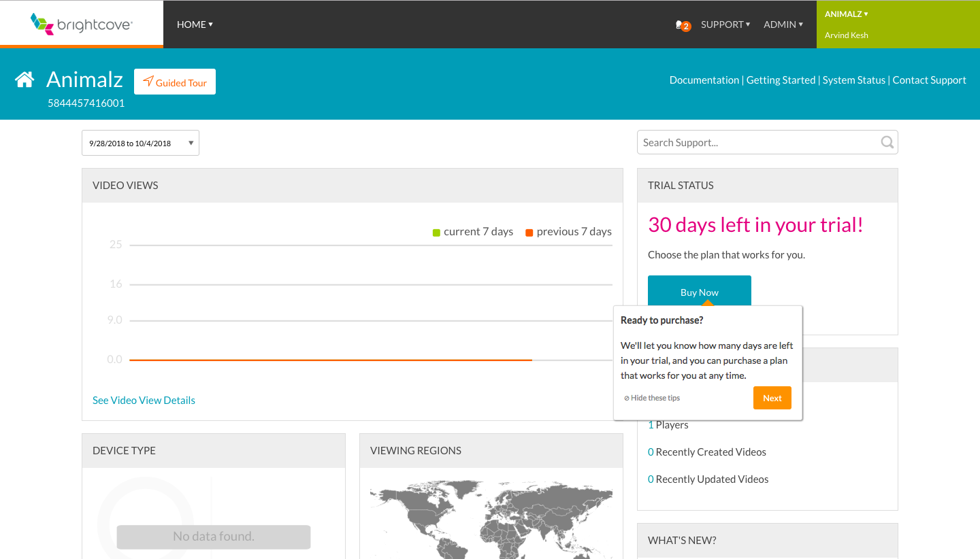The image size is (980, 559).
Task: Click the TRIAL STATUS panel header
Action: click(x=768, y=185)
